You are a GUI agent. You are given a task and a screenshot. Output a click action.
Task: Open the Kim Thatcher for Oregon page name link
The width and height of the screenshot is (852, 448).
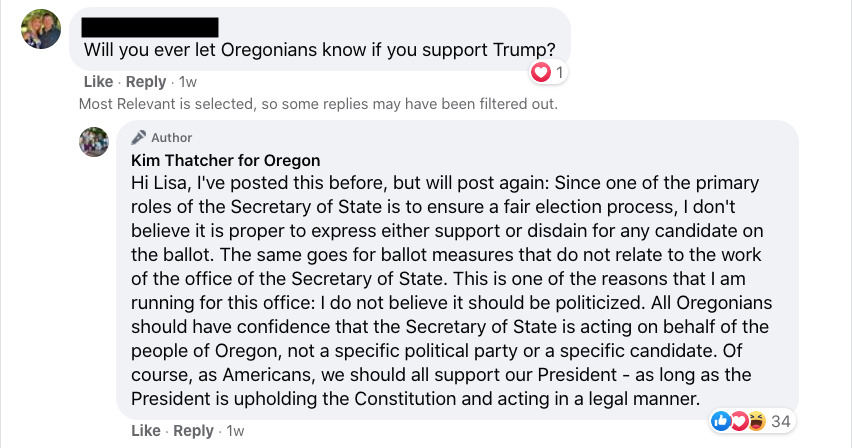coord(225,161)
